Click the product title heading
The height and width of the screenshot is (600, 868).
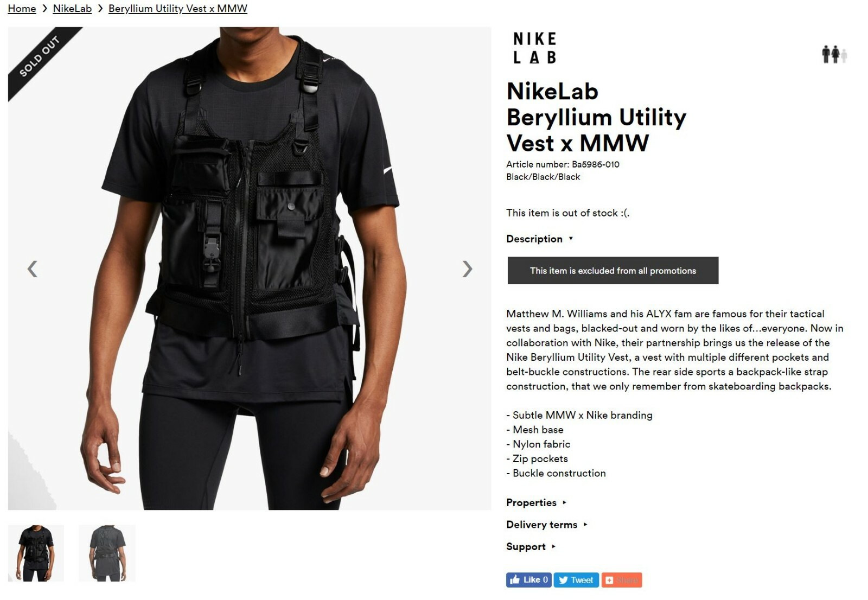(596, 117)
